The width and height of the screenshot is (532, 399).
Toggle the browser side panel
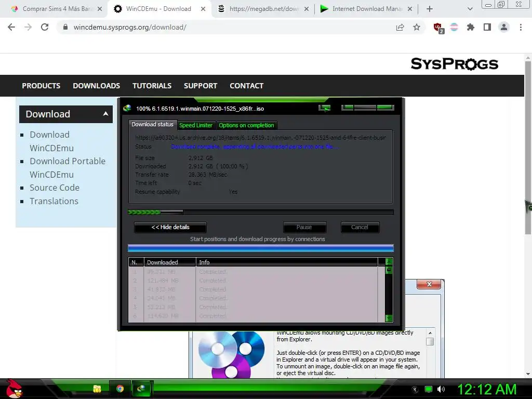coord(487,27)
